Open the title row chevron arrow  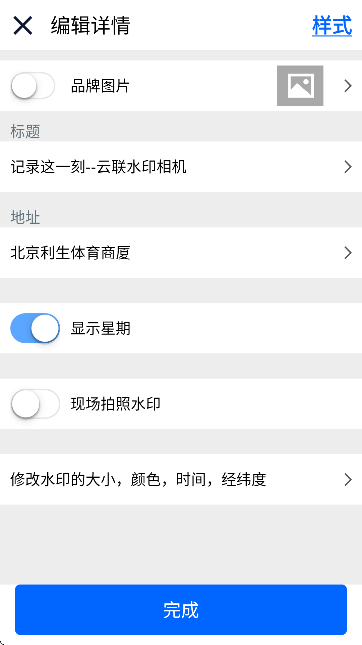tap(348, 167)
